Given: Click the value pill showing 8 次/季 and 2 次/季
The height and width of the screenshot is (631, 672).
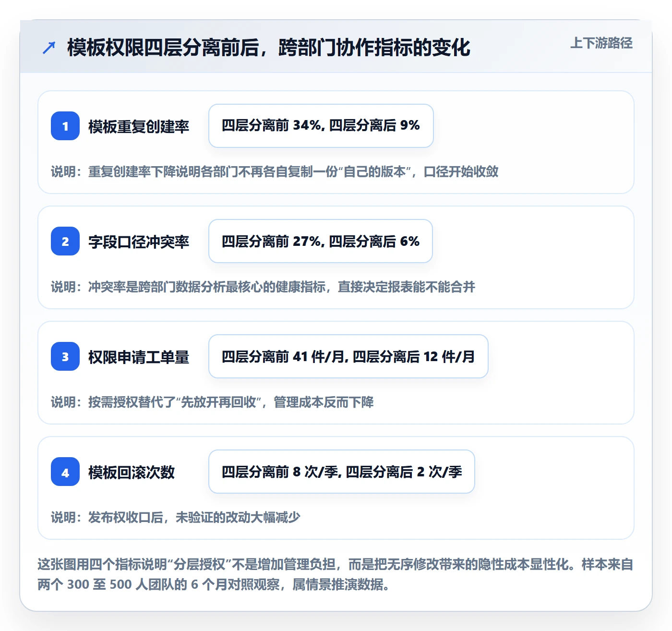Looking at the screenshot, I should [342, 472].
